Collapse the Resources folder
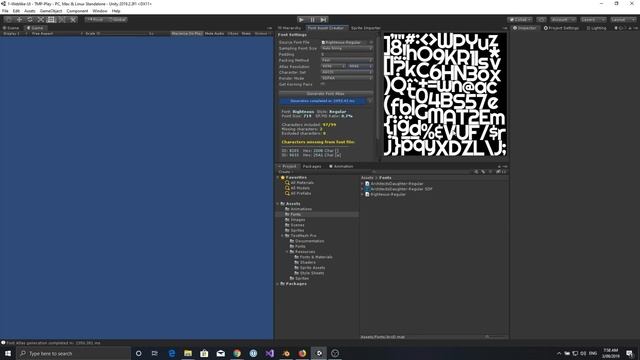Image resolution: width=640 pixels, height=360 pixels. 287,252
